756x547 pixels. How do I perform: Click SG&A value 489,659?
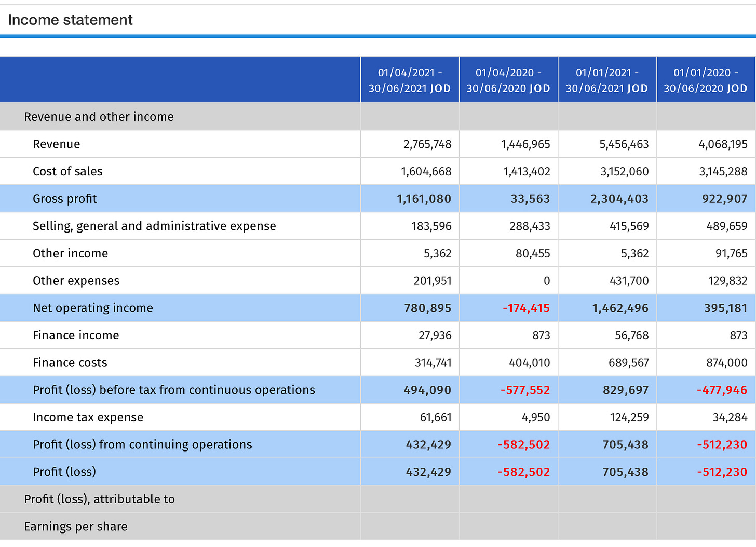727,226
